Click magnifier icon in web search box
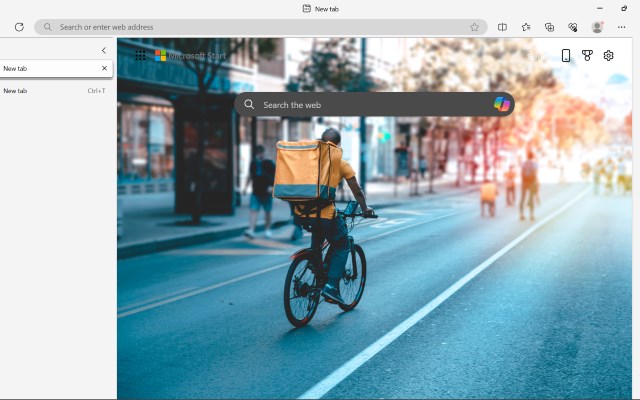The image size is (640, 400). click(249, 104)
